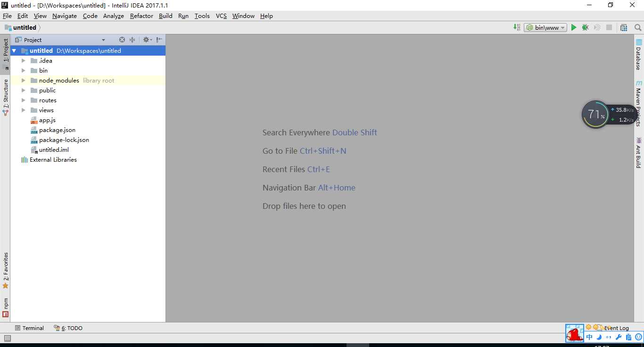Image resolution: width=644 pixels, height=347 pixels.
Task: Open the npm side tab
Action: tap(5, 307)
